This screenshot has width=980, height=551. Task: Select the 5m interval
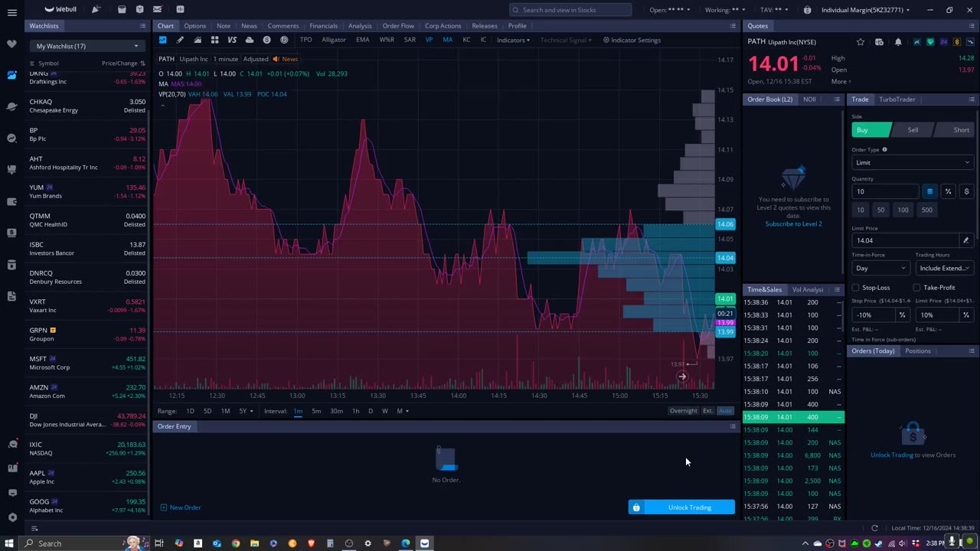click(x=316, y=411)
